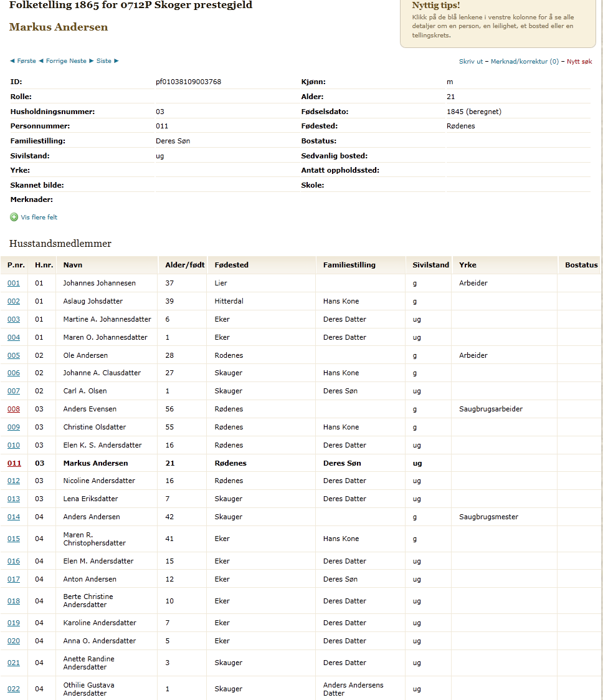The width and height of the screenshot is (603, 700).
Task: Open person link 009 Christine Olsdatter
Action: 14,427
